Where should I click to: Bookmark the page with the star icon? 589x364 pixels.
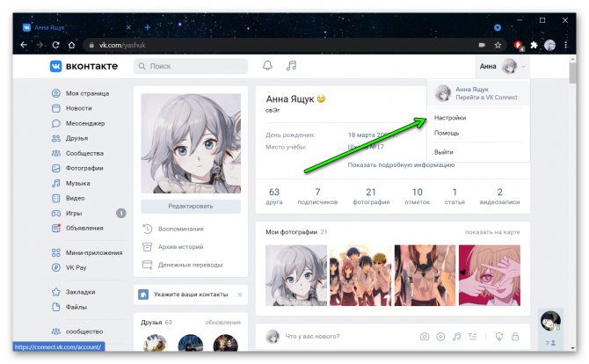498,45
